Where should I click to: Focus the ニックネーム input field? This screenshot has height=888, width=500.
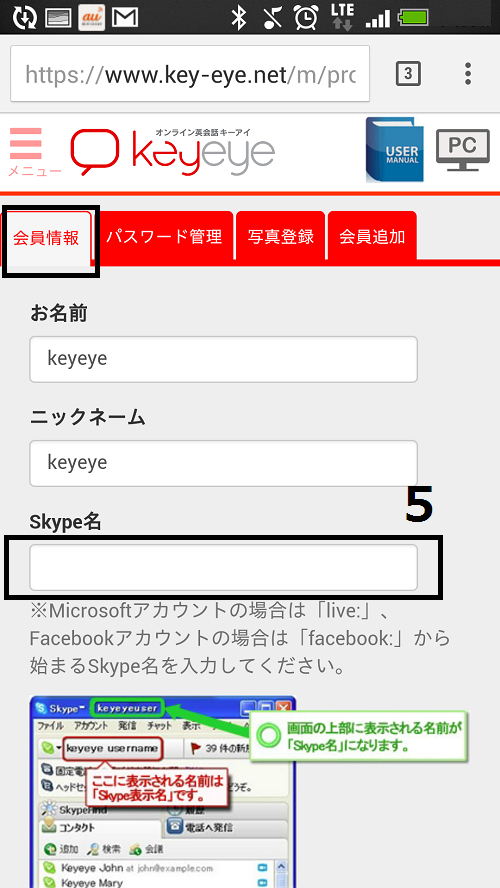[x=224, y=463]
